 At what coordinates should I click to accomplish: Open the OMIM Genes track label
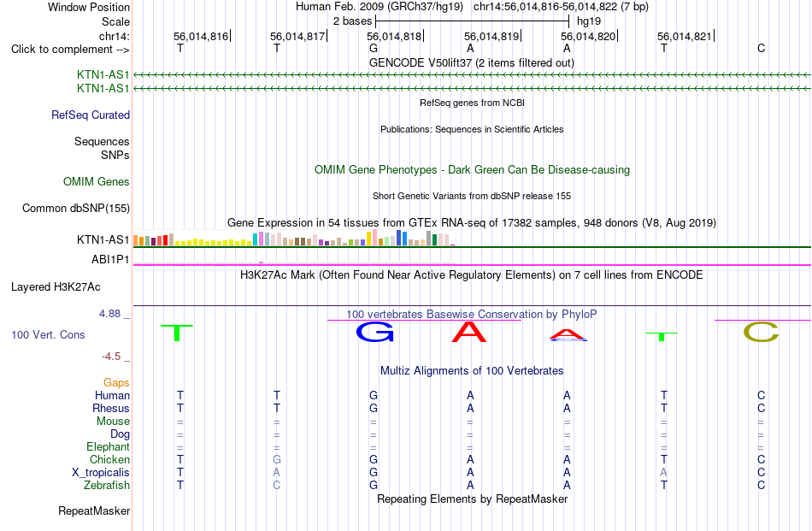click(96, 182)
